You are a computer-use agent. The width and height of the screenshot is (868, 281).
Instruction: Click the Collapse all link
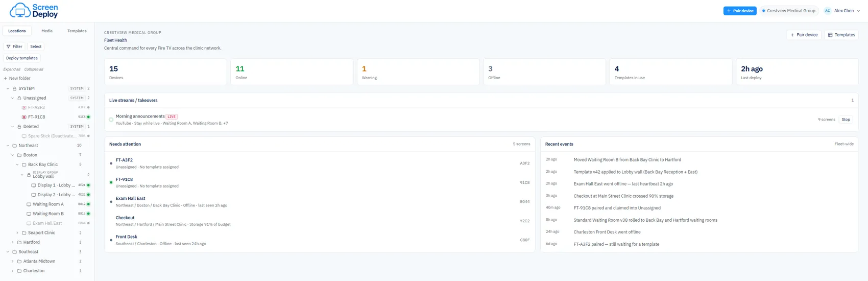pyautogui.click(x=34, y=69)
